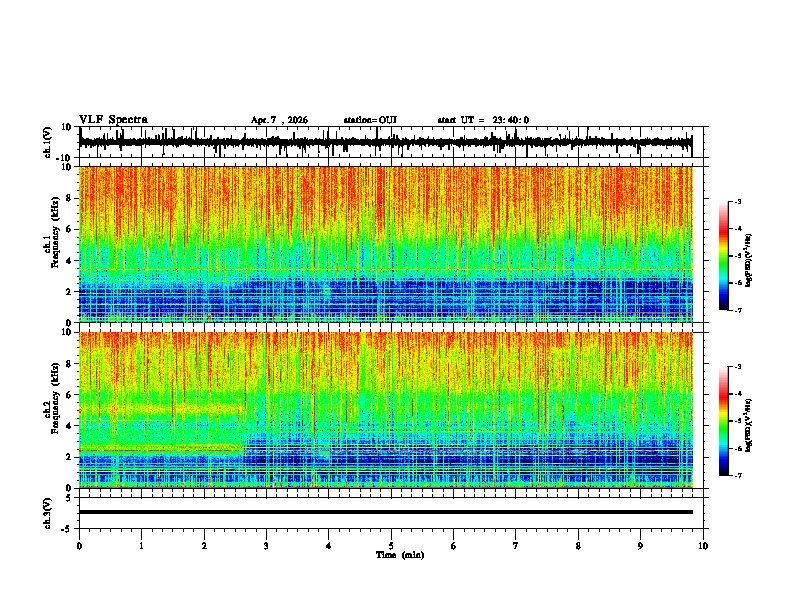Image resolution: width=792 pixels, height=612 pixels.
Task: Click the "ch.1(V)" waveform axis label
Action: pos(48,142)
